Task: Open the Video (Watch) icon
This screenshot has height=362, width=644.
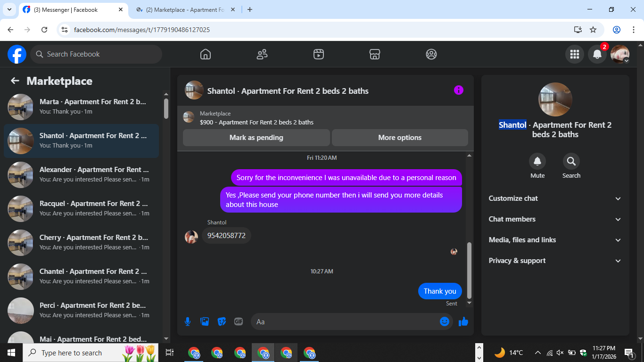Action: pos(319,54)
